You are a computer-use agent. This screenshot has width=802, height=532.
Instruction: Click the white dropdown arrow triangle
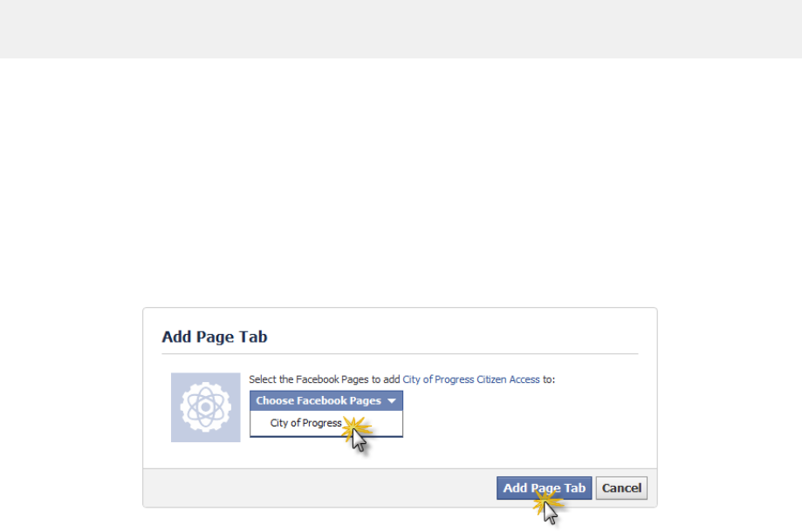tap(392, 401)
